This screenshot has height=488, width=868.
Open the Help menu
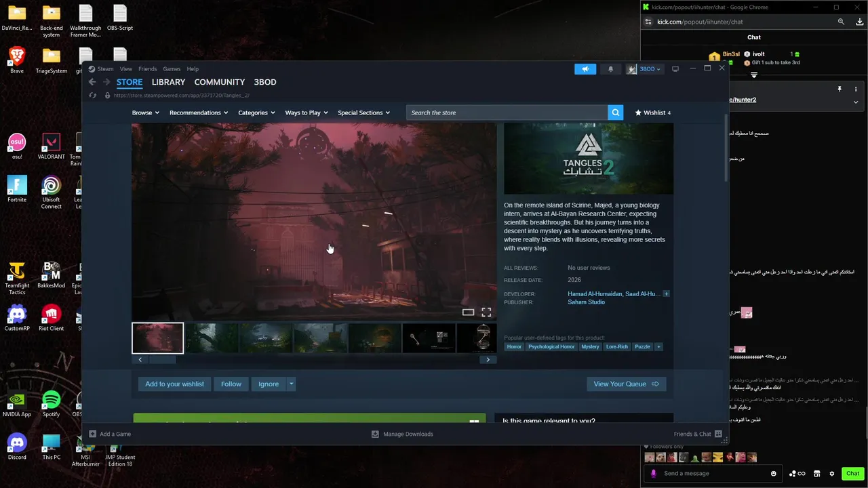193,68
